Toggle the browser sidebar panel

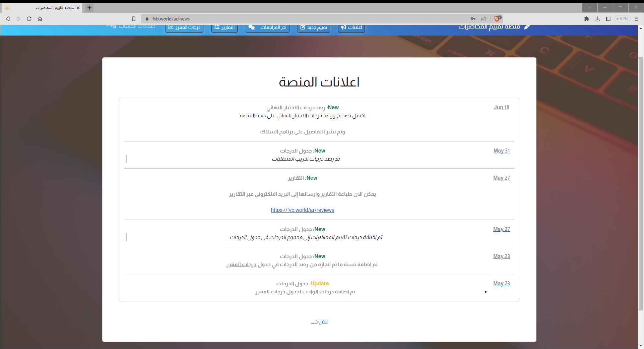pyautogui.click(x=608, y=19)
